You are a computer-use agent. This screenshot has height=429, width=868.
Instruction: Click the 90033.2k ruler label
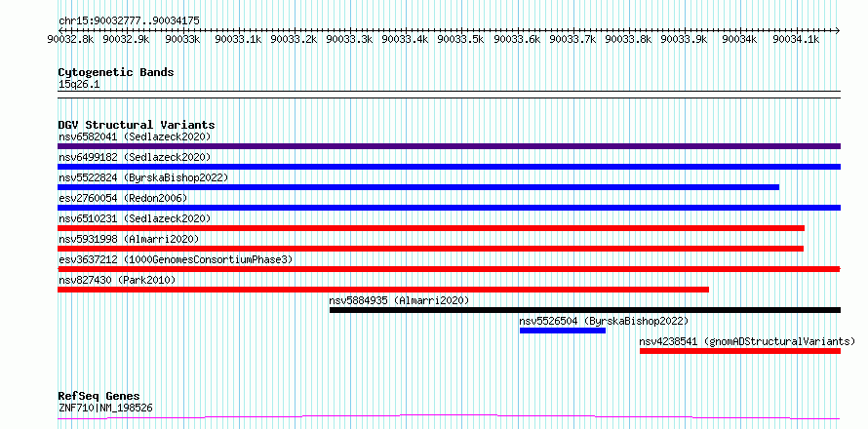tap(294, 39)
